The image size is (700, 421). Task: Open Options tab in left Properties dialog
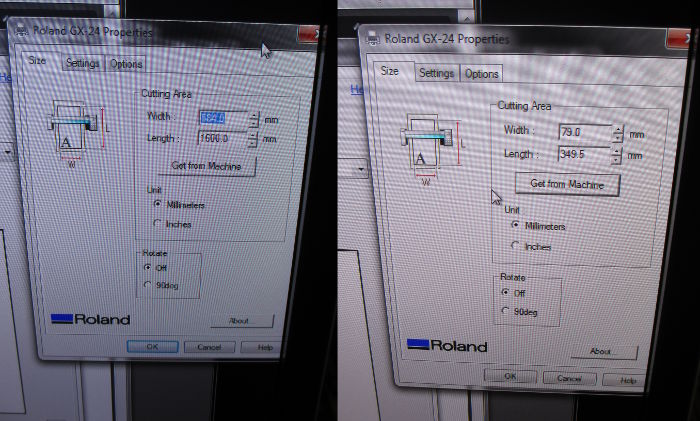pos(126,64)
